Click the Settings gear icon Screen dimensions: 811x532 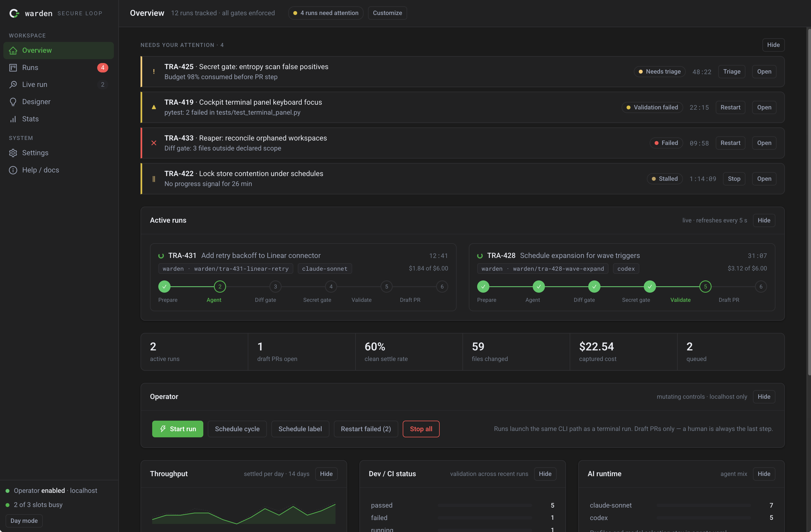pyautogui.click(x=13, y=153)
